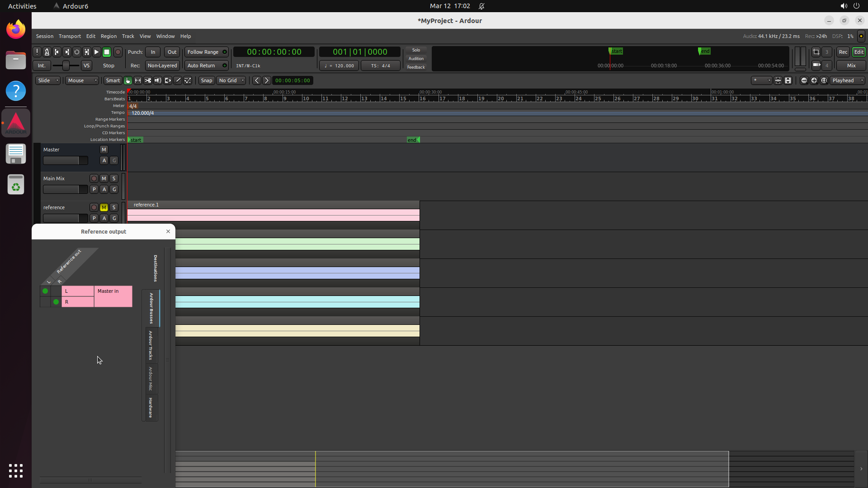Toggle Follow Range option
This screenshot has width=868, height=488.
[206, 52]
